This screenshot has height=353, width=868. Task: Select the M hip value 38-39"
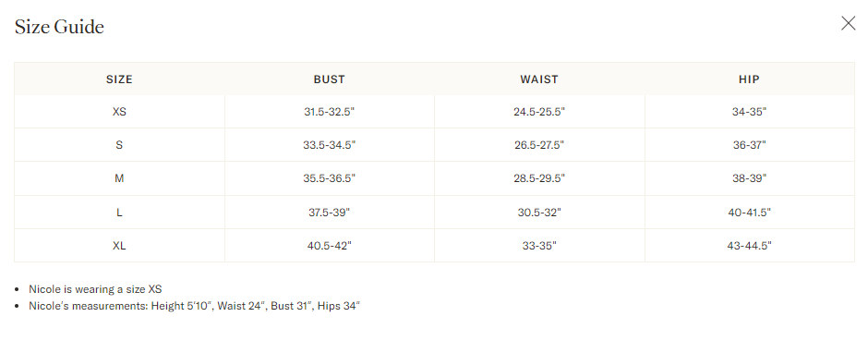749,178
